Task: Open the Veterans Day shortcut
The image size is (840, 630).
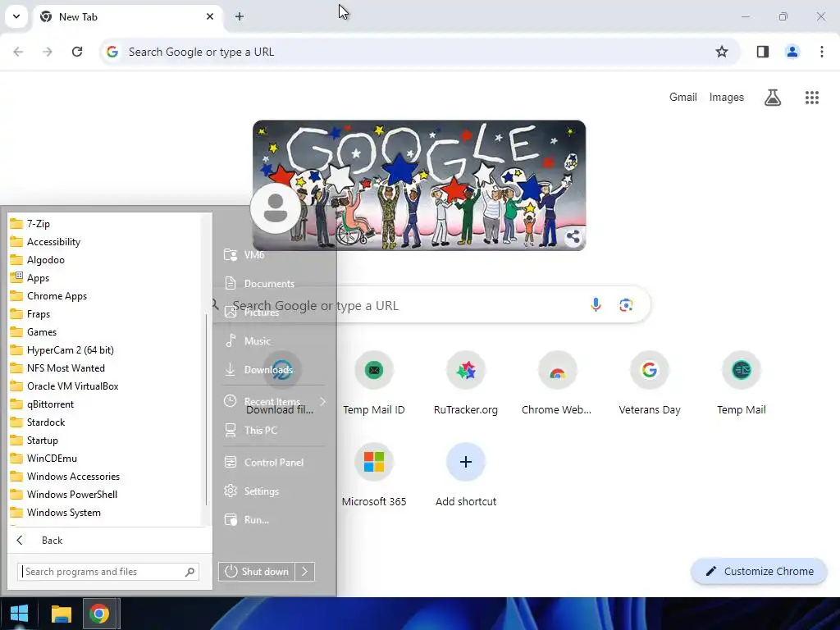Action: pos(650,383)
